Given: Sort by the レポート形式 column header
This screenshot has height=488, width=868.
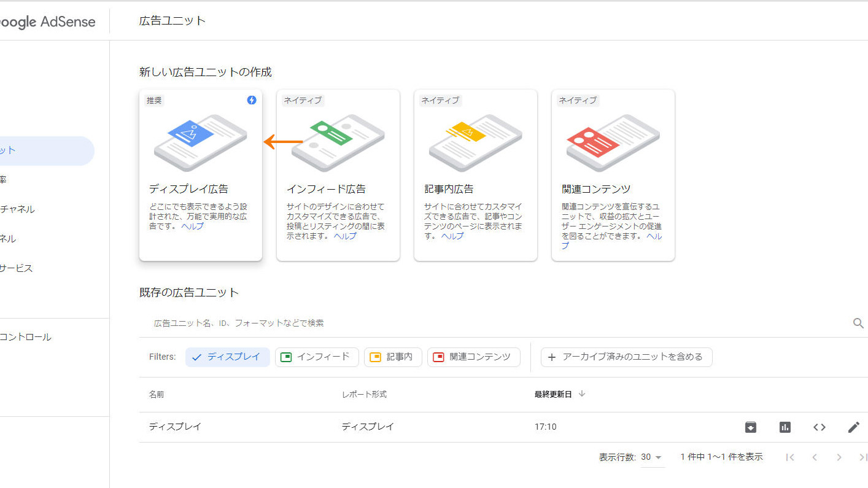Looking at the screenshot, I should 364,394.
